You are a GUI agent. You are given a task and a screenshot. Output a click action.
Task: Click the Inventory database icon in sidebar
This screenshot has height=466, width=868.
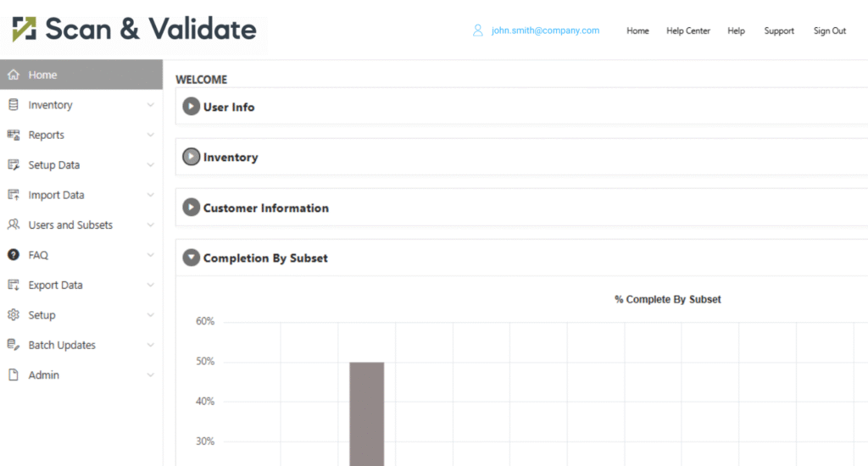click(13, 105)
